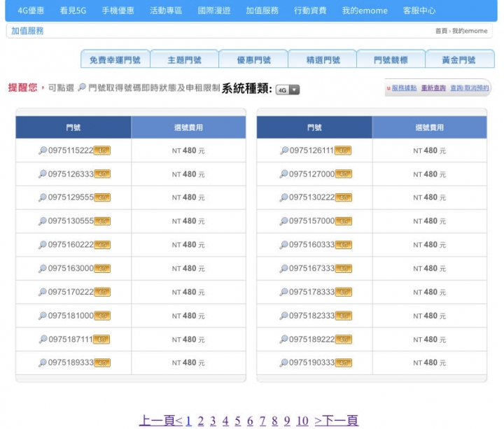Viewport: 504px width, 429px height.
Task: Click magnifier icon beside number 0975187111
Action: [43, 339]
